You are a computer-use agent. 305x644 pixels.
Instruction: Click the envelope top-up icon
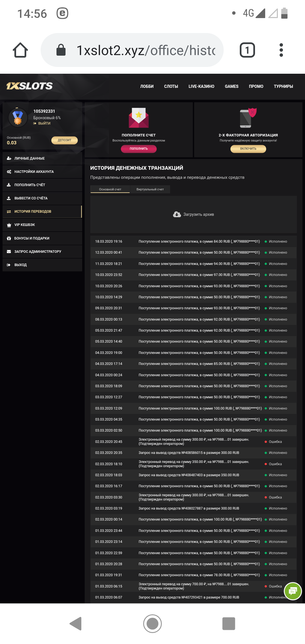point(139,118)
